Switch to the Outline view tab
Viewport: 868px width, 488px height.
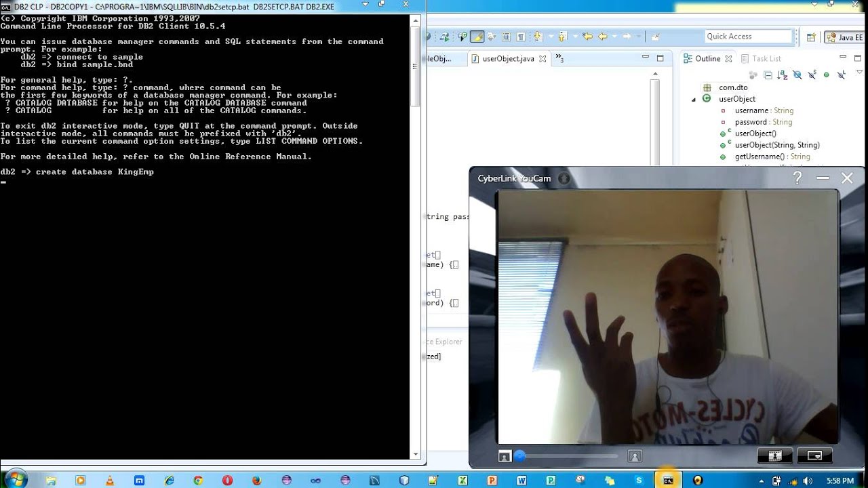click(x=707, y=59)
